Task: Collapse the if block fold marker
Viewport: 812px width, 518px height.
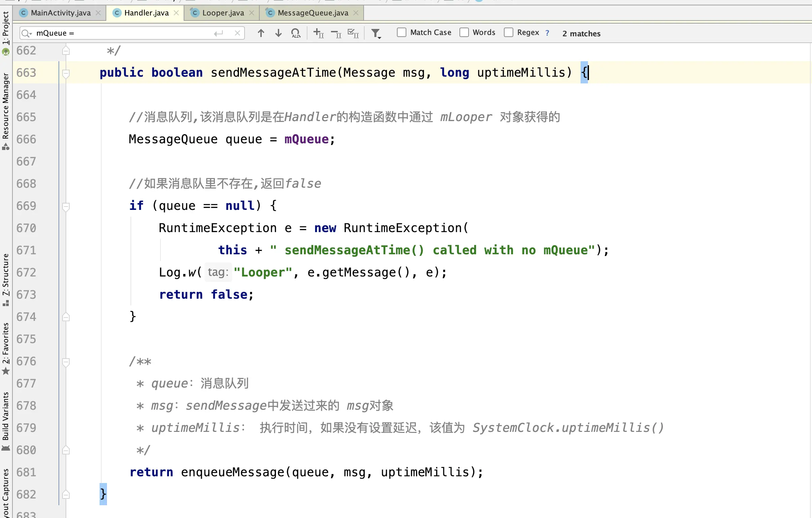Action: coord(66,206)
